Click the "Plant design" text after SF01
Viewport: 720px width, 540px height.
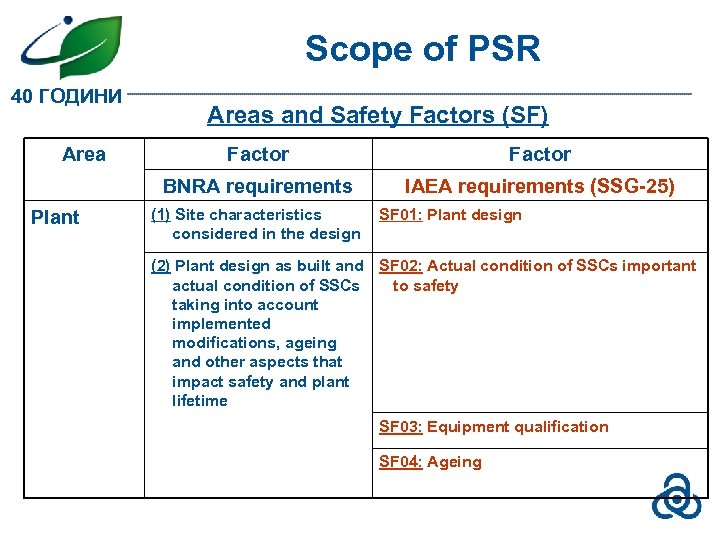(x=474, y=215)
